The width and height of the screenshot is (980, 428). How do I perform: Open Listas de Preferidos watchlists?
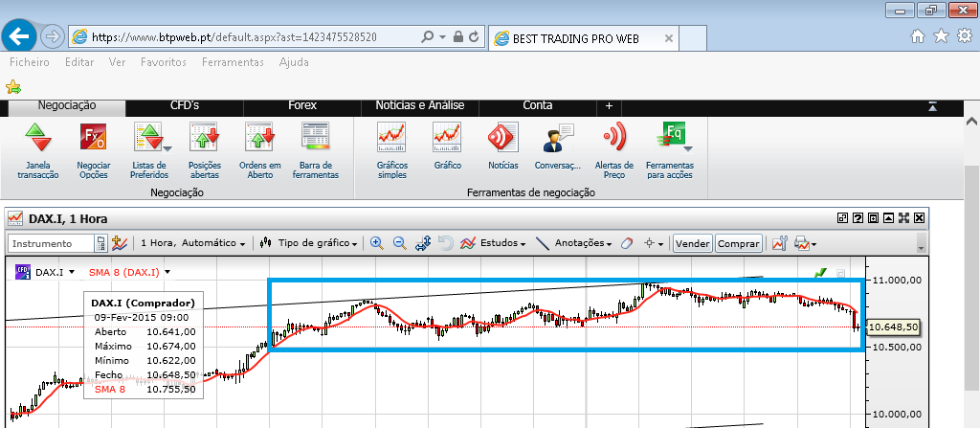[x=149, y=151]
